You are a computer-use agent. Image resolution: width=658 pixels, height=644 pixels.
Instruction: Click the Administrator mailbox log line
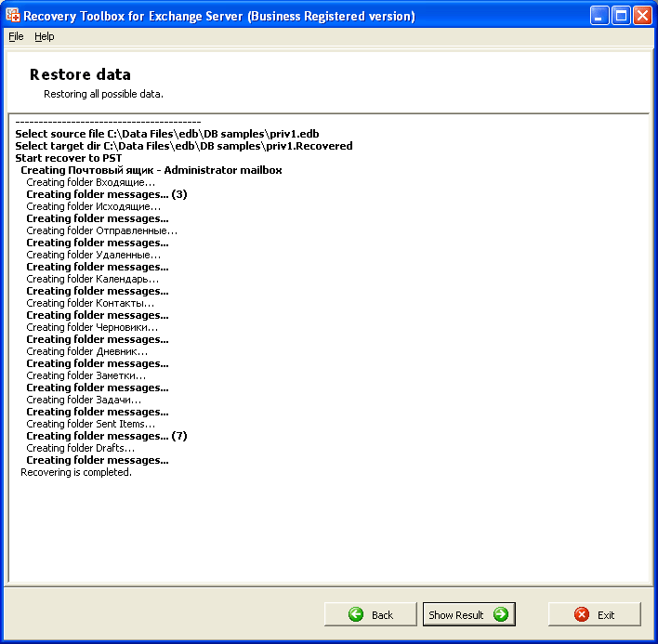click(151, 170)
